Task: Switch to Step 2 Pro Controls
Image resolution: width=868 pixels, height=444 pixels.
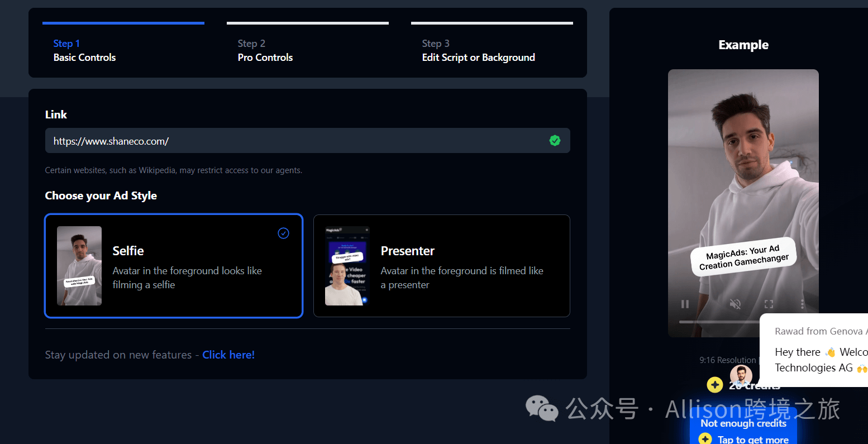Action: [265, 50]
